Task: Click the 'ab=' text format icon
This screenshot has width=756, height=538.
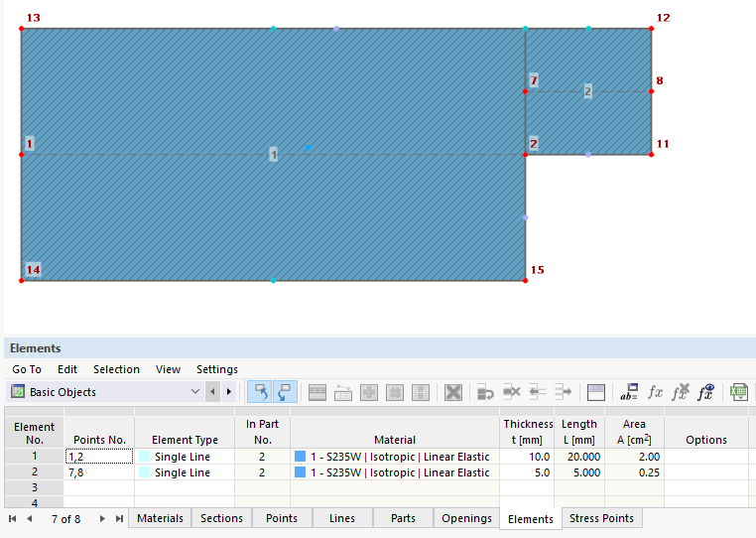Action: 629,392
